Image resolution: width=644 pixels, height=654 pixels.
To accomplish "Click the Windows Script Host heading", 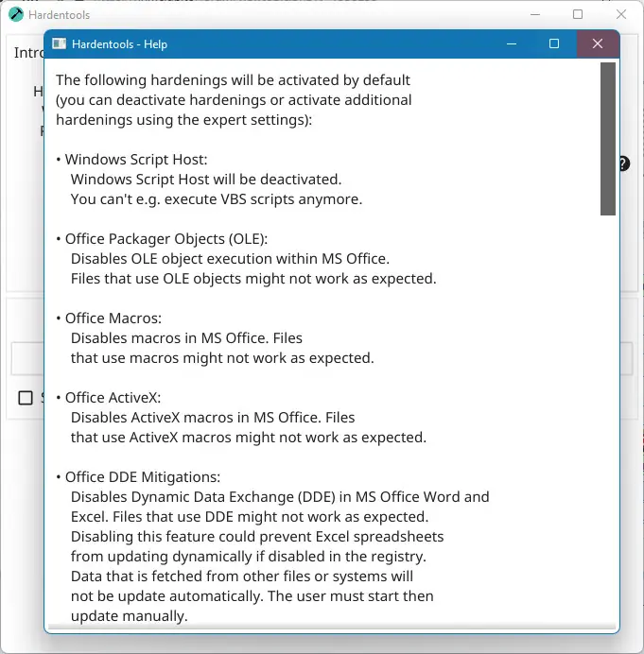I will (135, 160).
